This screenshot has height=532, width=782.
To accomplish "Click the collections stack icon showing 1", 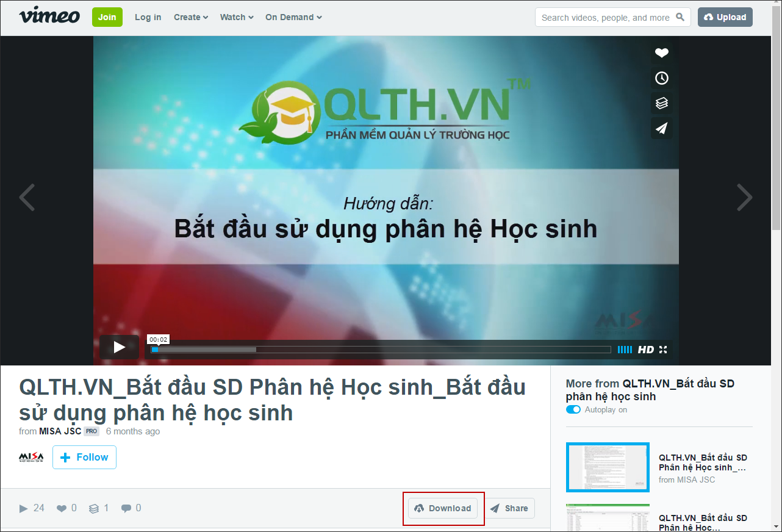I will [95, 508].
